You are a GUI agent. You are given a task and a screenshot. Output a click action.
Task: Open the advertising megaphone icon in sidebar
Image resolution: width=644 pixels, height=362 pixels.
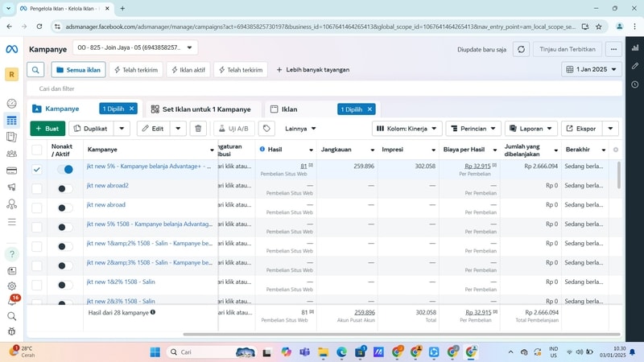point(11,187)
